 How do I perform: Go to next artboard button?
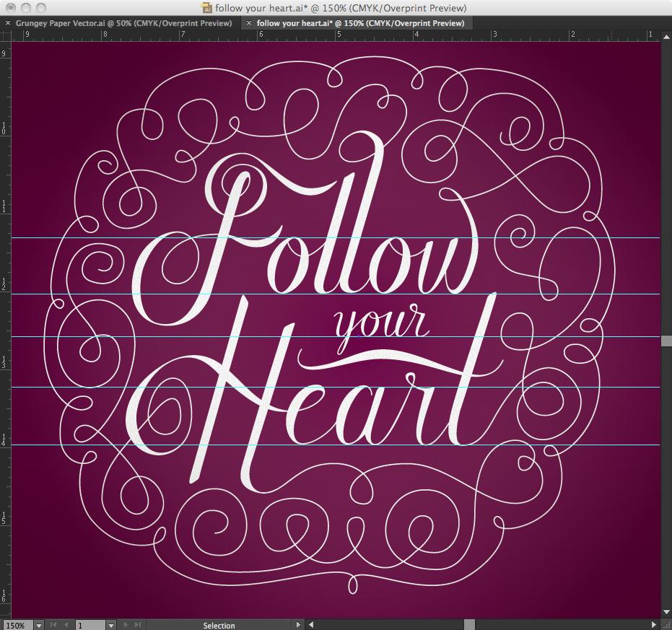pyautogui.click(x=126, y=625)
